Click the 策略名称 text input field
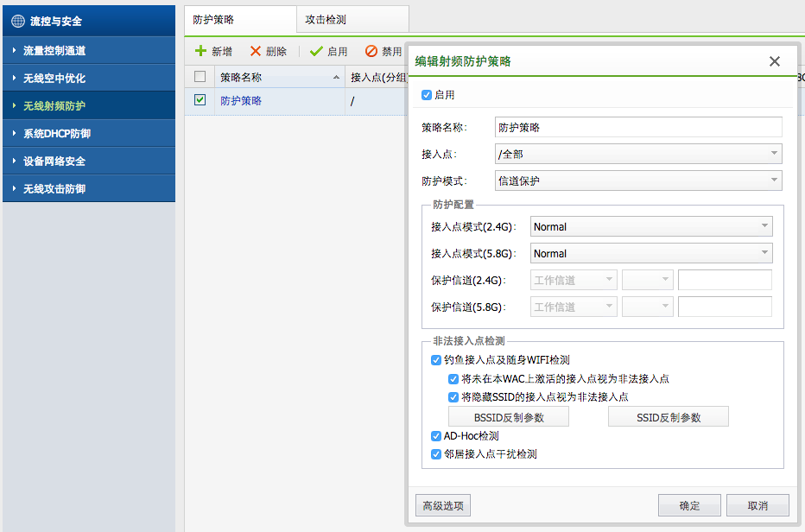This screenshot has width=805, height=532. pyautogui.click(x=637, y=127)
